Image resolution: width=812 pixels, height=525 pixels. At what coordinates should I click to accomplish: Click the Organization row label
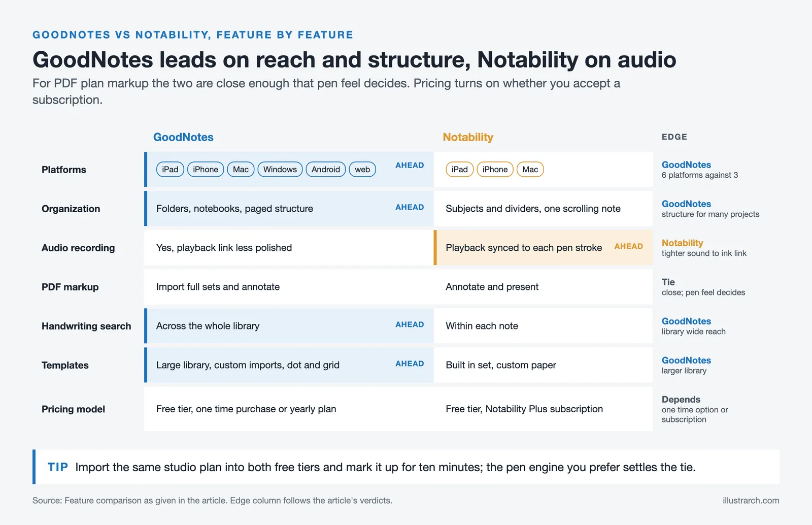coord(71,209)
